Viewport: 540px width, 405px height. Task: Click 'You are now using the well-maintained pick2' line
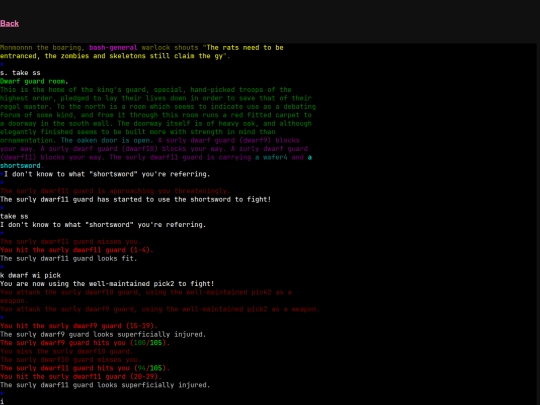click(107, 284)
